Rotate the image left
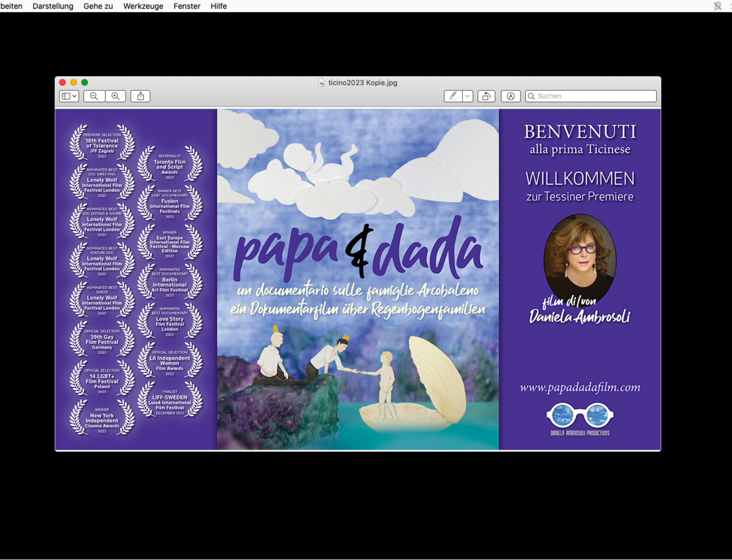Viewport: 732px width, 560px height. click(x=486, y=96)
